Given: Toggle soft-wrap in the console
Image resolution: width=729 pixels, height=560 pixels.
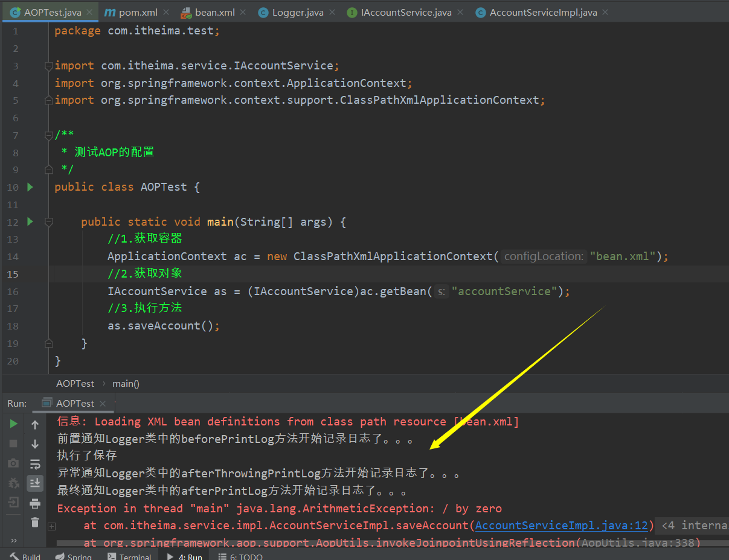Looking at the screenshot, I should point(35,463).
